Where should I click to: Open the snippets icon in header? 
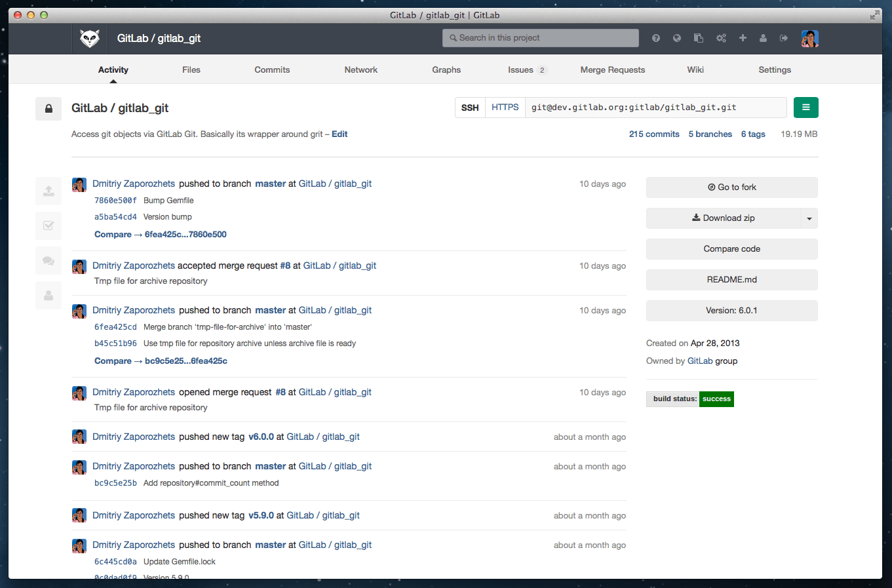(699, 38)
